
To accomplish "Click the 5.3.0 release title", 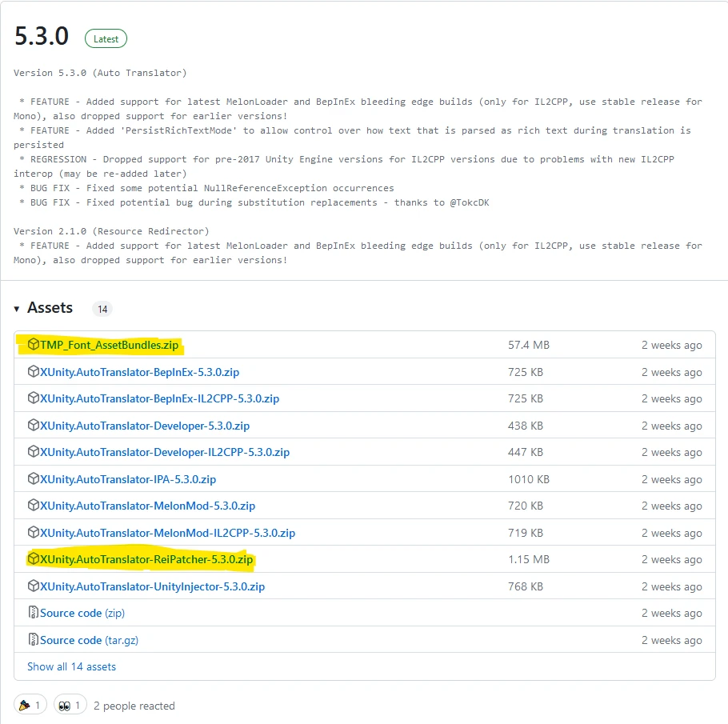I will [42, 36].
